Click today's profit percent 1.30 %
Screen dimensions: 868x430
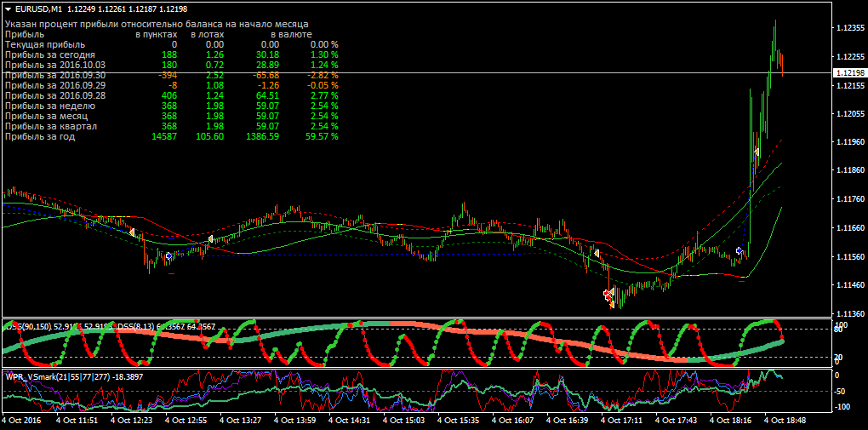pyautogui.click(x=324, y=54)
